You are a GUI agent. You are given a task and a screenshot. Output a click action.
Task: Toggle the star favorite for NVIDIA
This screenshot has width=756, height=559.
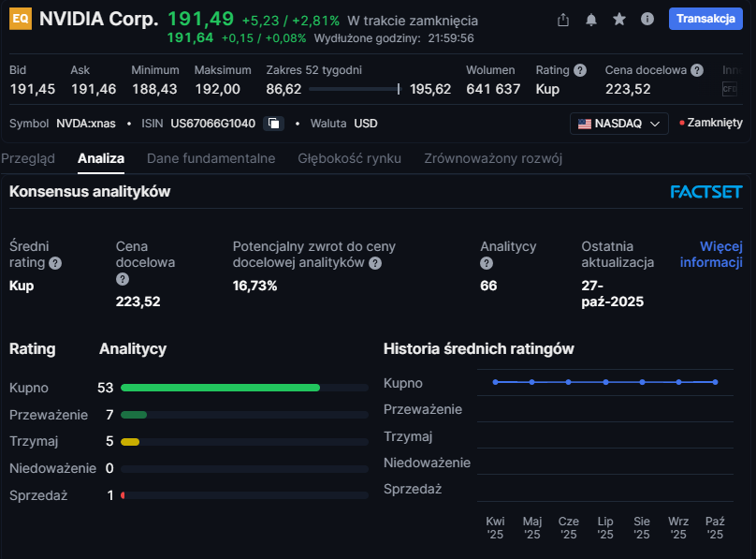[x=618, y=20]
